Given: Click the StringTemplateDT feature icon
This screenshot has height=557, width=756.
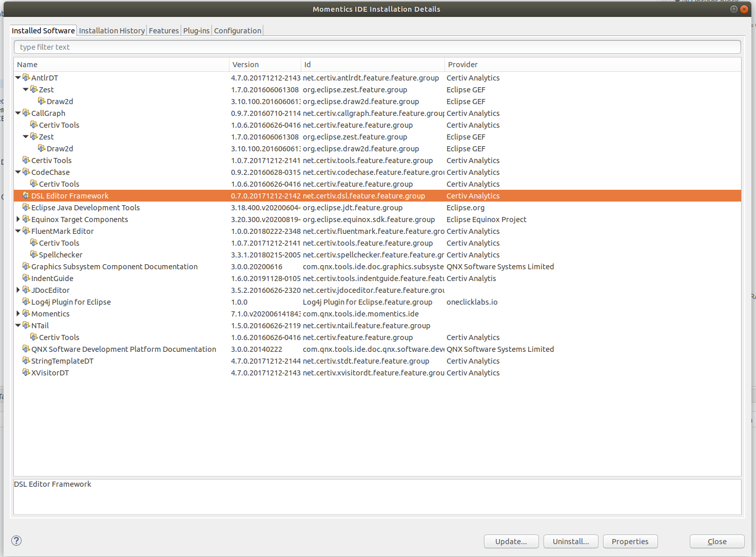Looking at the screenshot, I should point(26,361).
